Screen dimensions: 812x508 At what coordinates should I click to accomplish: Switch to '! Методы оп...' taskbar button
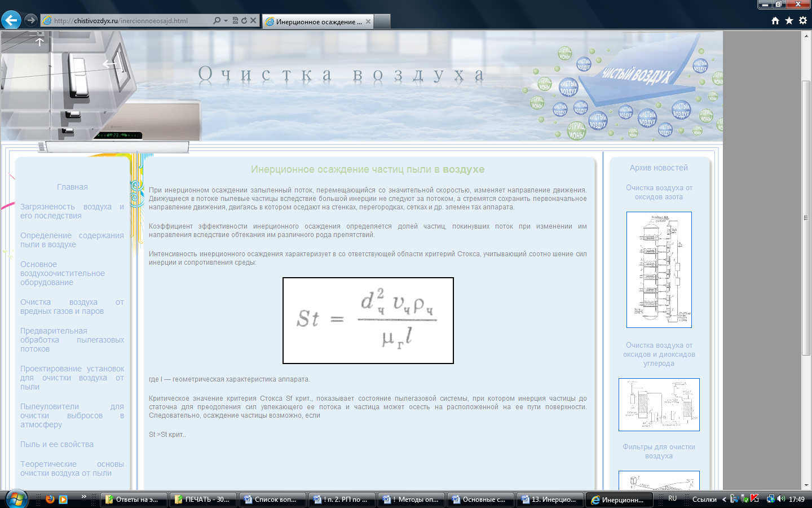(411, 499)
